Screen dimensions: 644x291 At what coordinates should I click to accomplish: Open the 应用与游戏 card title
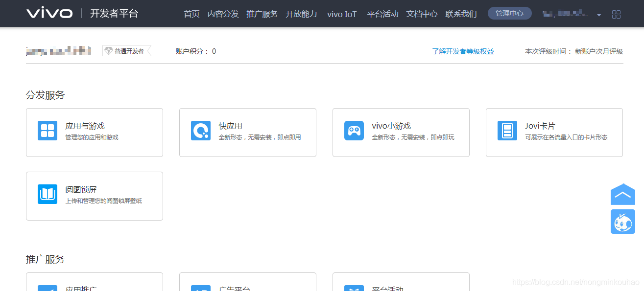[x=85, y=126]
